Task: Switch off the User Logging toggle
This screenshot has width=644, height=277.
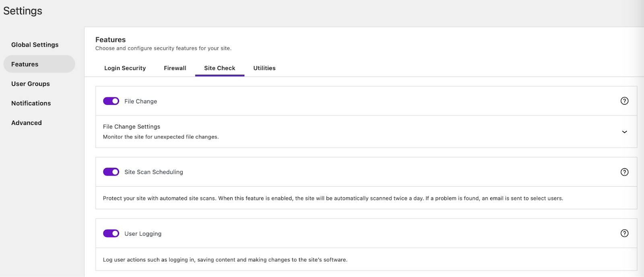Action: [111, 234]
